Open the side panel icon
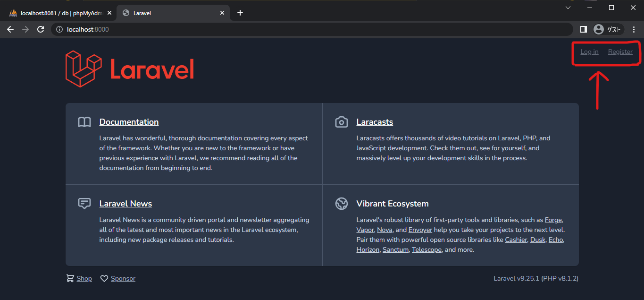644x300 pixels. pos(583,29)
